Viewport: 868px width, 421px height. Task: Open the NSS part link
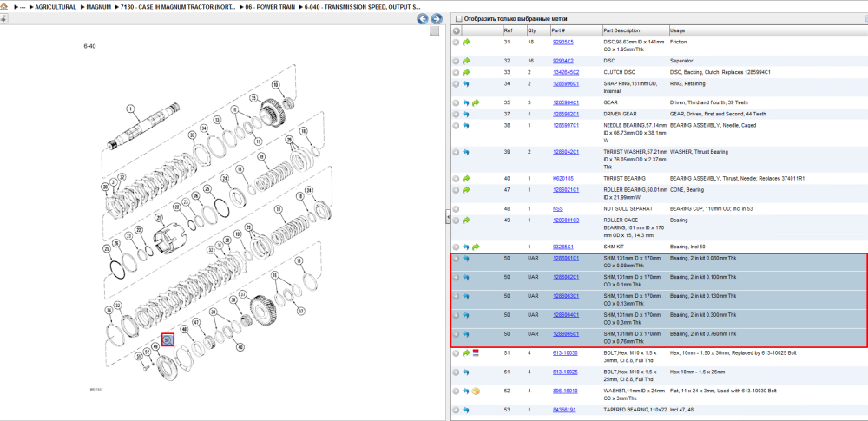[557, 209]
